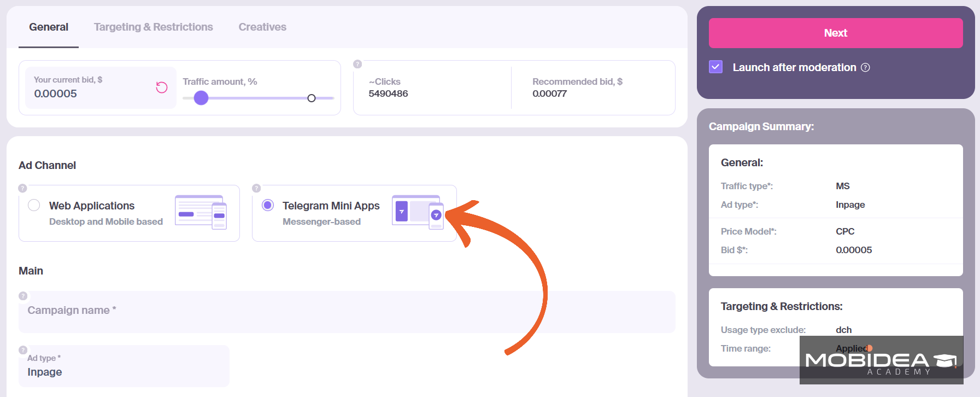Screen dimensions: 980x397
Task: Click the Launch after moderation label text
Action: coord(795,67)
